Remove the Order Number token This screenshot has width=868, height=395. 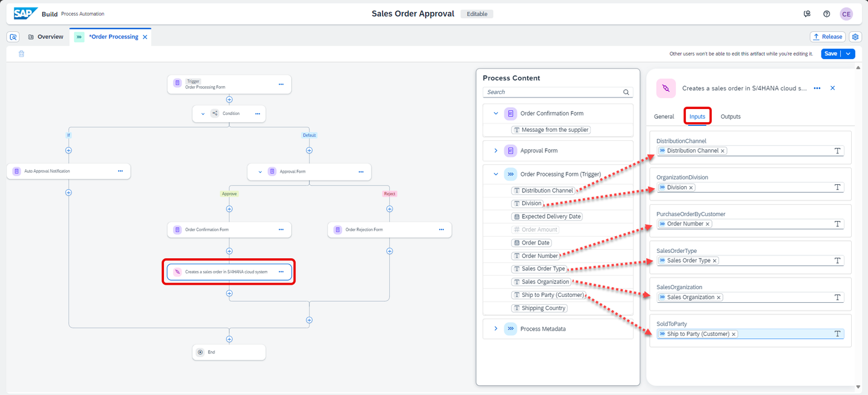coord(708,224)
